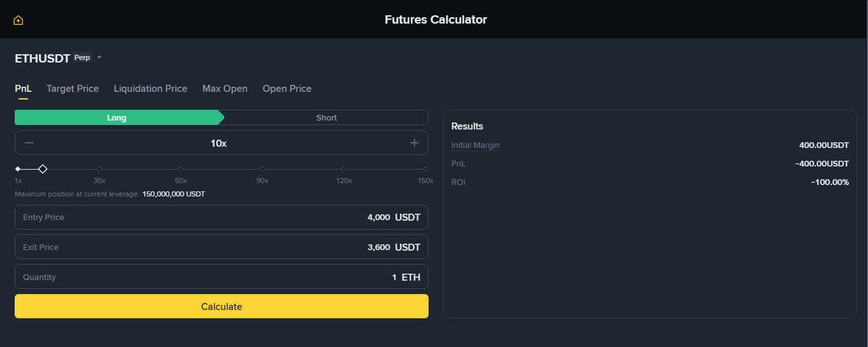Select the Open Price tab
The image size is (868, 347).
(x=287, y=89)
